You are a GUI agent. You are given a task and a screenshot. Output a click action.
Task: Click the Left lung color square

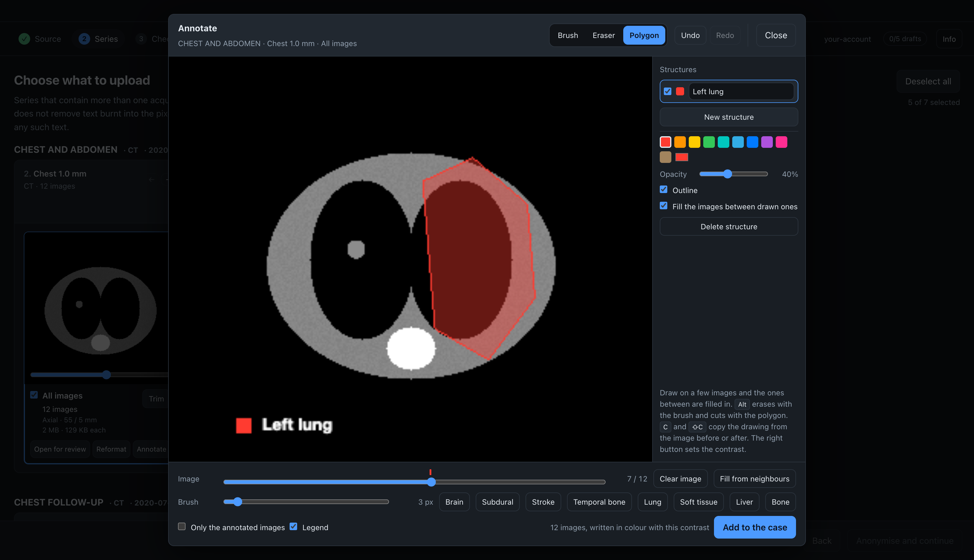[680, 92]
